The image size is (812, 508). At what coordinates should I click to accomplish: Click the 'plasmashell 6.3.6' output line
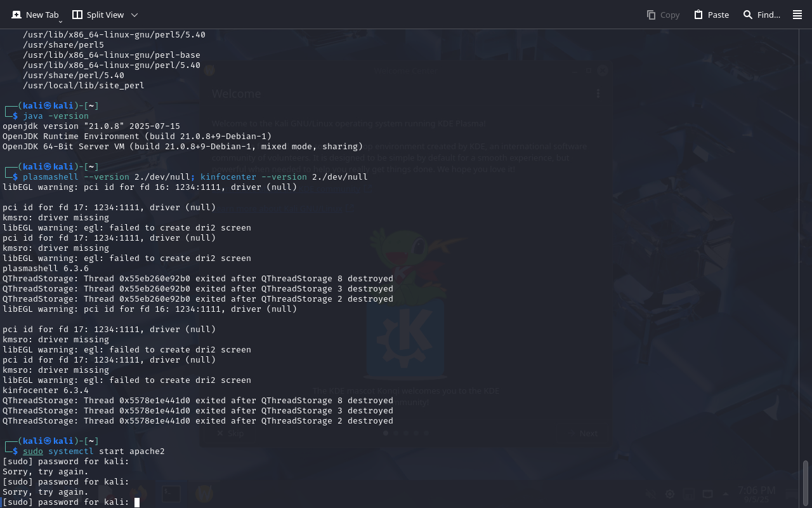(x=46, y=269)
